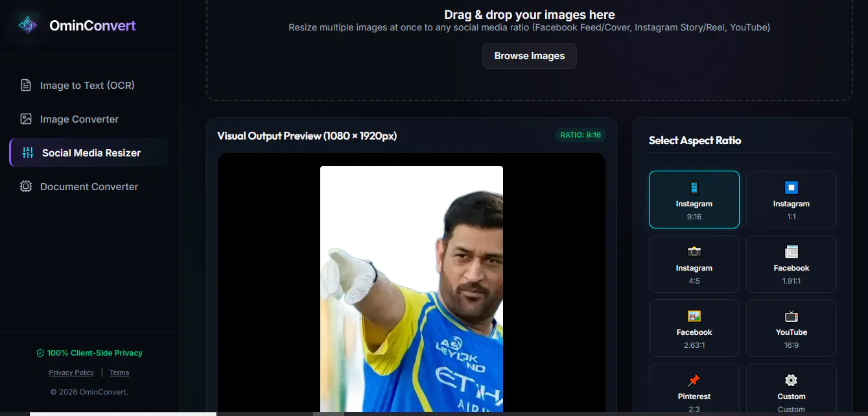This screenshot has width=868, height=416.
Task: Click the camera icon on Instagram 4:5
Action: click(694, 252)
